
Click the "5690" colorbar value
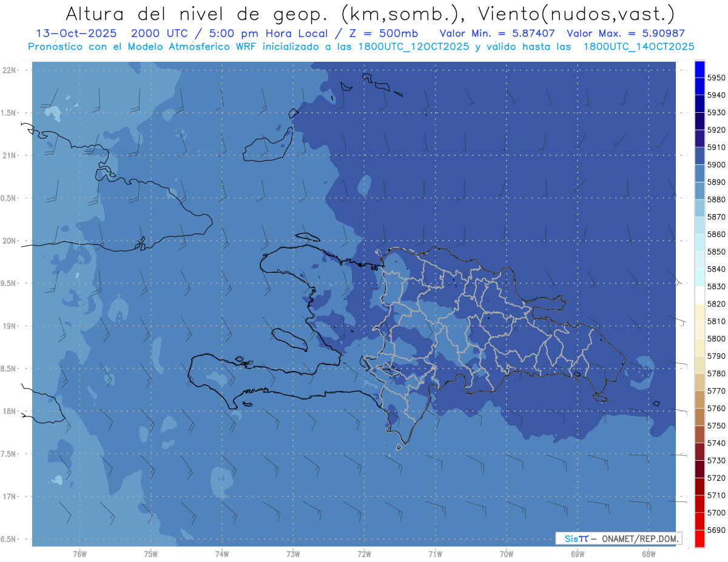tap(716, 530)
